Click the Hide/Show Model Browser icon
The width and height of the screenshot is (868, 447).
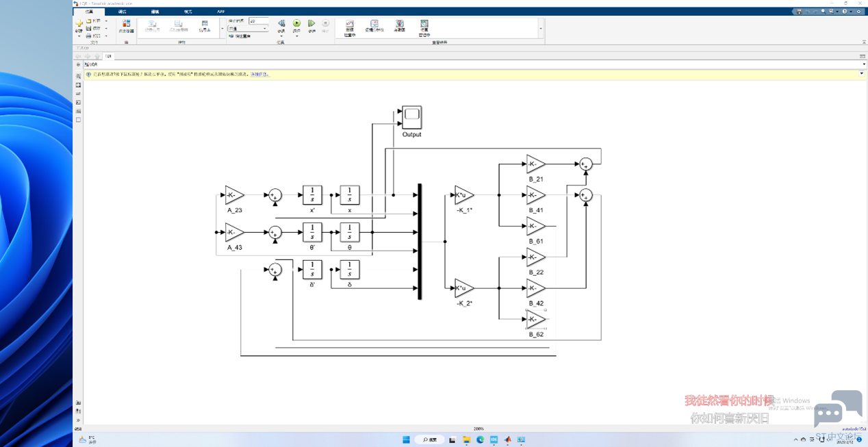tap(78, 420)
